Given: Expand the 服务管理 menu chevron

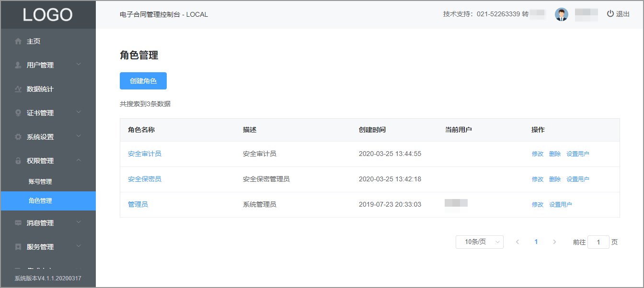Looking at the screenshot, I should tap(79, 246).
